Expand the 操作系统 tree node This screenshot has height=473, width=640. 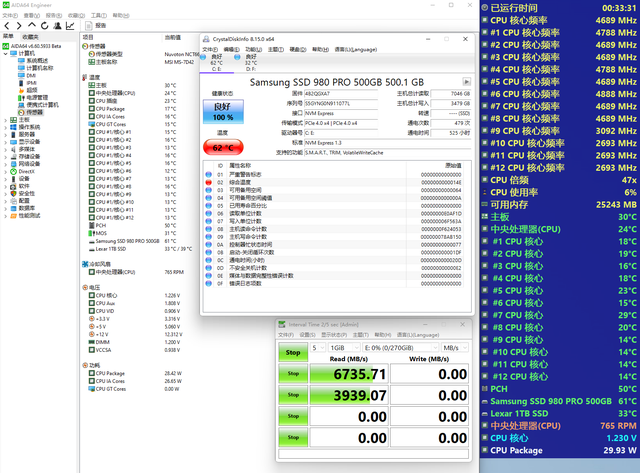click(x=5, y=127)
